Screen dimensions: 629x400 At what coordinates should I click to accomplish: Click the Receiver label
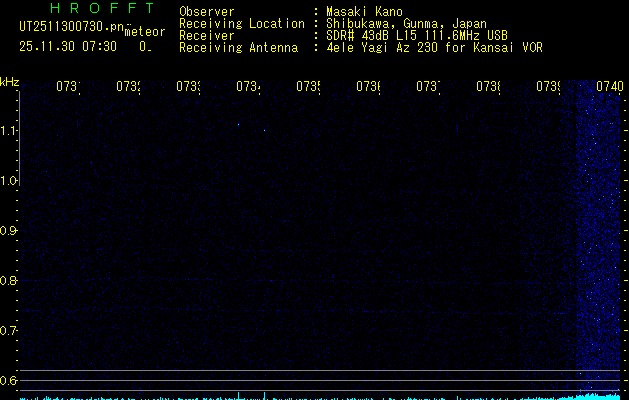tap(207, 36)
